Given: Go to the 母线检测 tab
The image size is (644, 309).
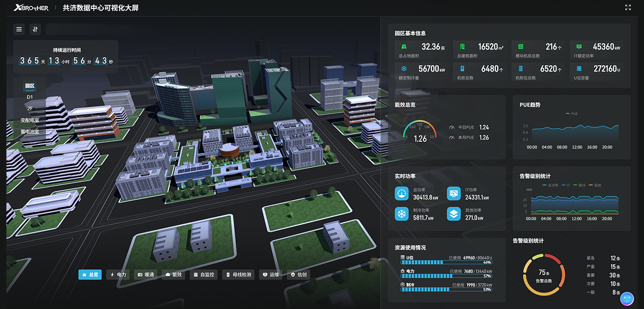Looking at the screenshot, I should point(239,275).
